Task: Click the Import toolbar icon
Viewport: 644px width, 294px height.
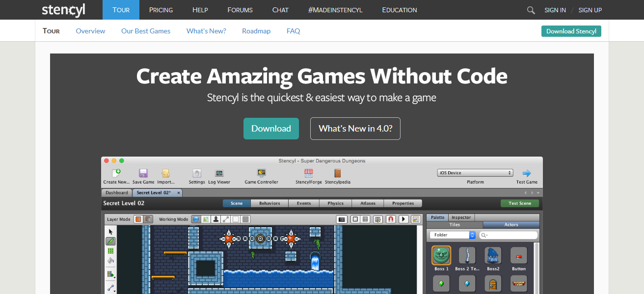Action: point(166,173)
